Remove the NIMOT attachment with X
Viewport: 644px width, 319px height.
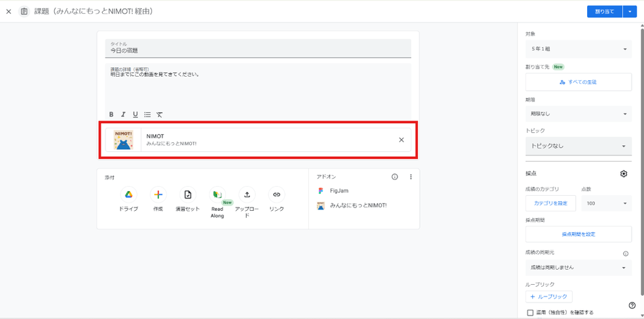pos(401,140)
